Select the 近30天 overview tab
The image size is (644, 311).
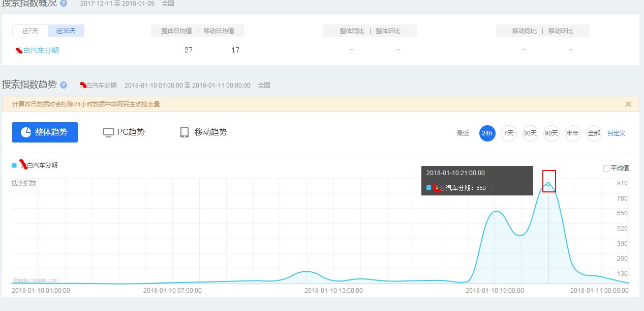tap(66, 31)
